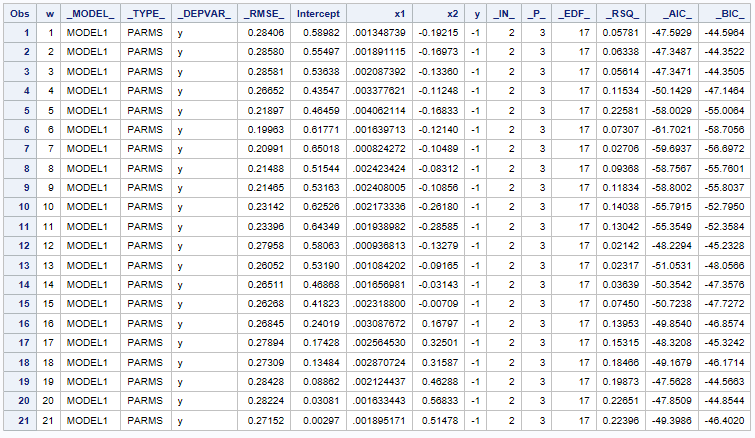Screen dimensions: 755x438
Task: Click the _RMSE_ column header
Action: pyautogui.click(x=263, y=16)
